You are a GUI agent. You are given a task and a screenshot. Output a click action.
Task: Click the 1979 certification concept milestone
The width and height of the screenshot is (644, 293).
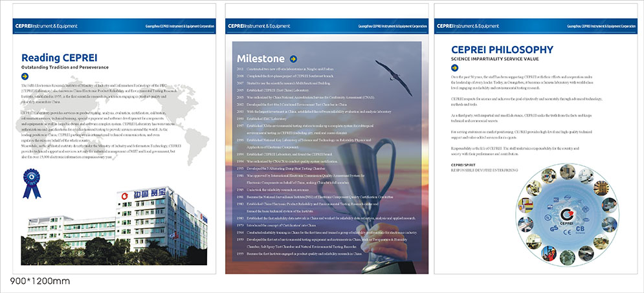pyautogui.click(x=276, y=225)
